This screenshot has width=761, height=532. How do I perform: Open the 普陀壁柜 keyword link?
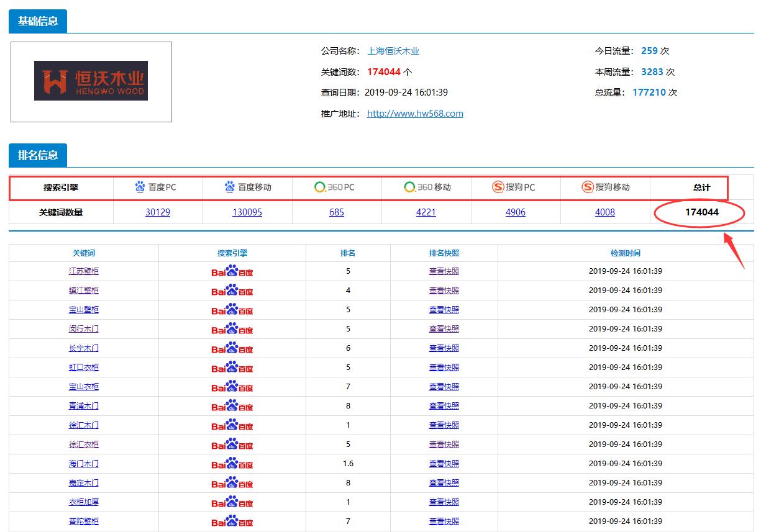tap(84, 521)
